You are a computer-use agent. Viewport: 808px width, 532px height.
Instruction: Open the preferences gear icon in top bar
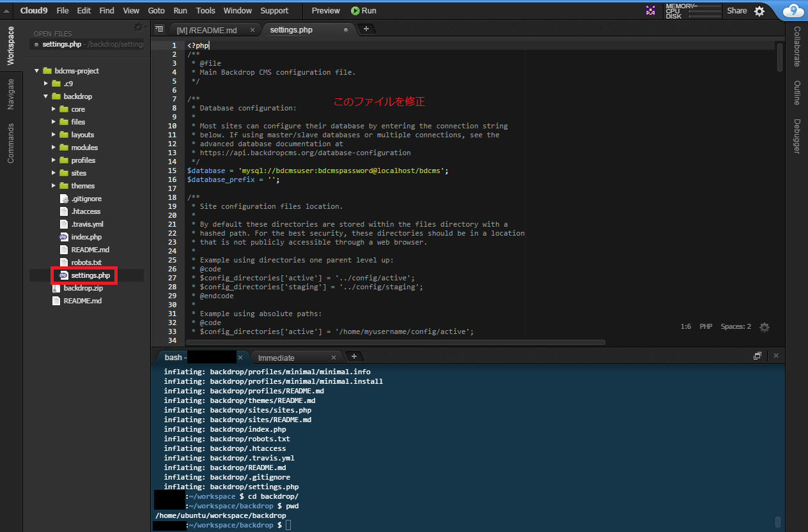759,11
